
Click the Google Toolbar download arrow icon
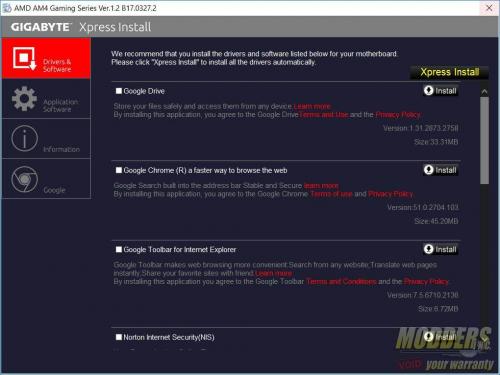[x=428, y=249]
